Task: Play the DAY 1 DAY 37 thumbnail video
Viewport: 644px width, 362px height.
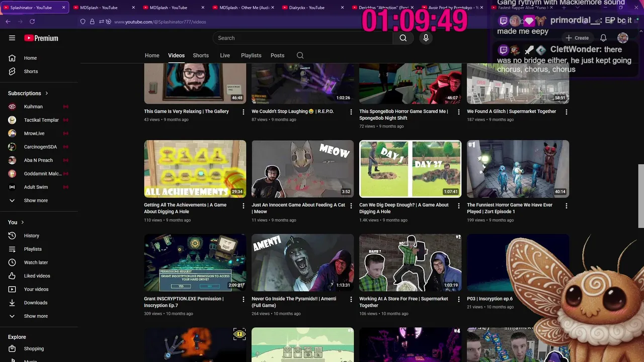Action: 411,169
